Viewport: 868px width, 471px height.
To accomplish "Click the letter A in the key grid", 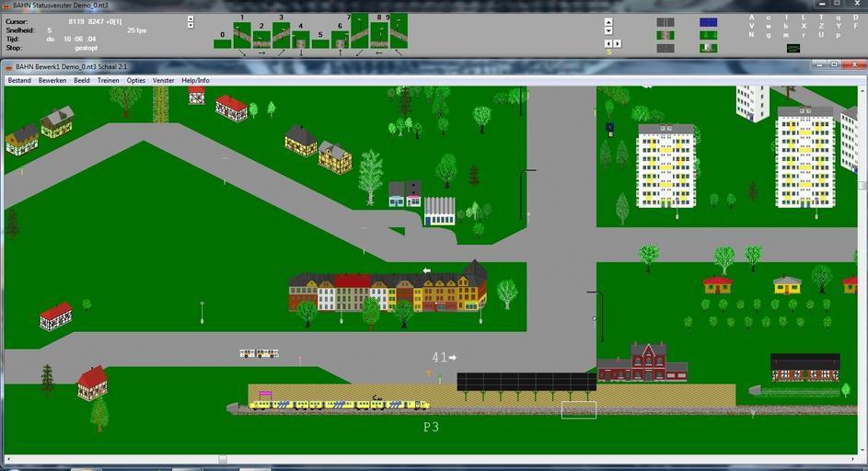I will pos(751,17).
